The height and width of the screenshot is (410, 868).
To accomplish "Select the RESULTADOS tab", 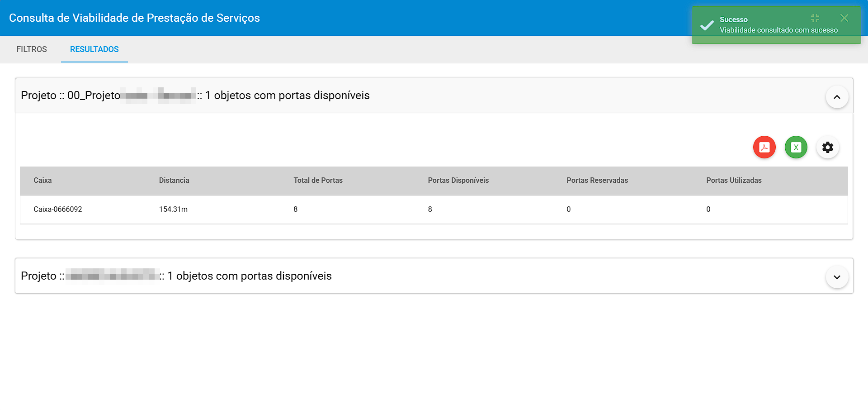I will pos(94,49).
